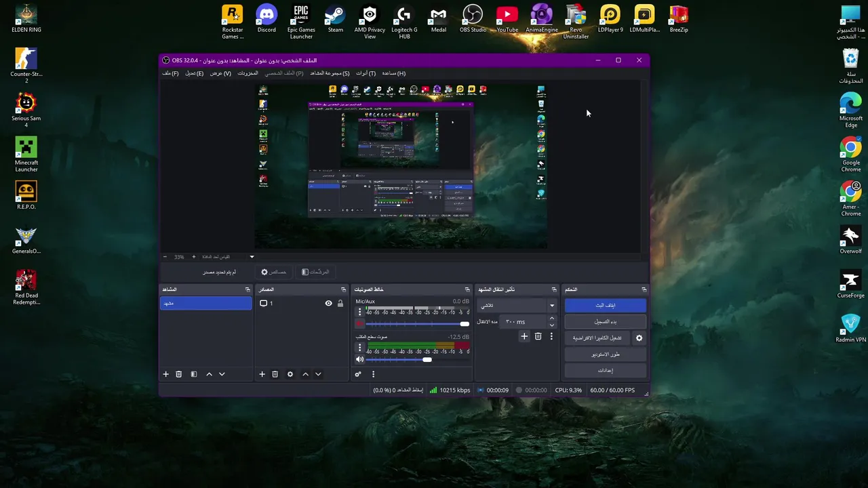Open the تعديل (E) menu
This screenshot has height=488, width=868.
pos(195,73)
